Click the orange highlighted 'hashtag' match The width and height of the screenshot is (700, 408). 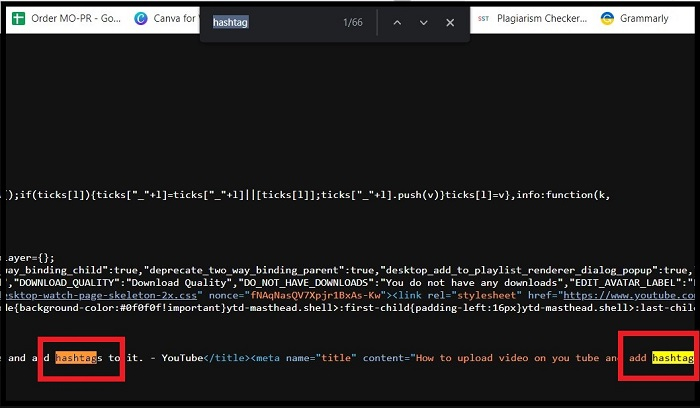point(76,358)
